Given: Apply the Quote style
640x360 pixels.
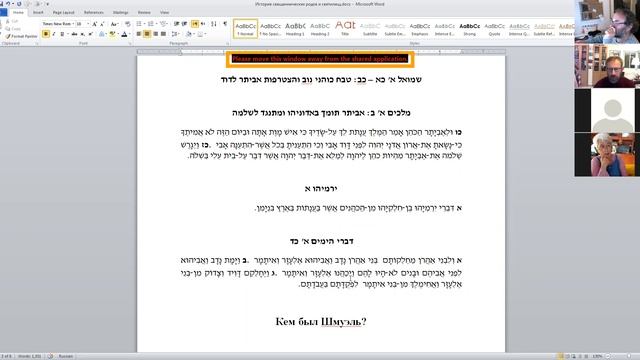Looking at the screenshot, I should 494,29.
